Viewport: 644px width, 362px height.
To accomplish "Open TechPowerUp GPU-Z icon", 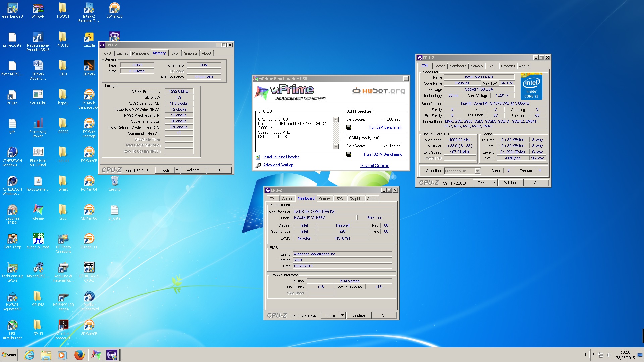I will (x=12, y=272).
